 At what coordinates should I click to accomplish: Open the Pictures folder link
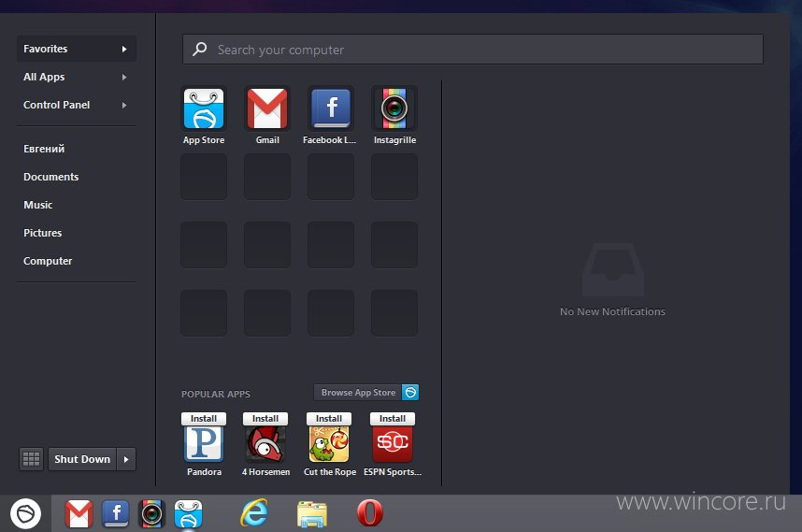[42, 233]
